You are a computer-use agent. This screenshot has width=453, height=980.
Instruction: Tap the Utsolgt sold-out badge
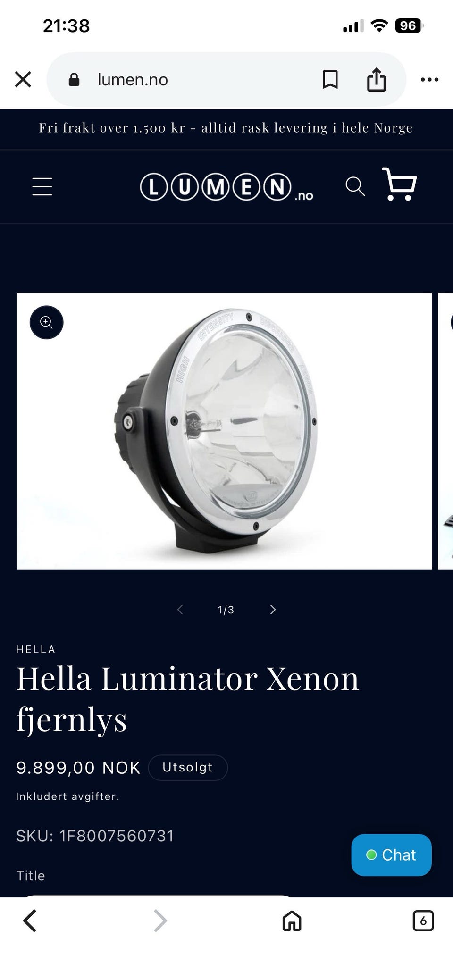coord(188,768)
